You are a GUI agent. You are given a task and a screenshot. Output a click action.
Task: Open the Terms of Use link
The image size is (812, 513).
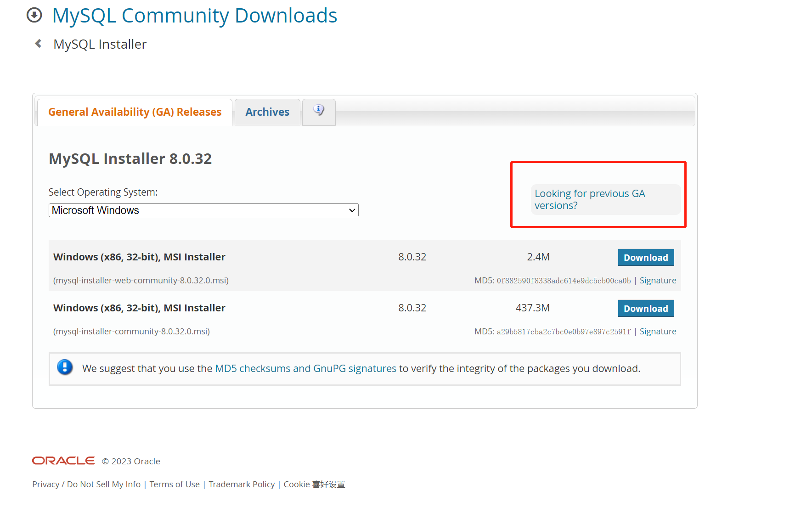(175, 485)
